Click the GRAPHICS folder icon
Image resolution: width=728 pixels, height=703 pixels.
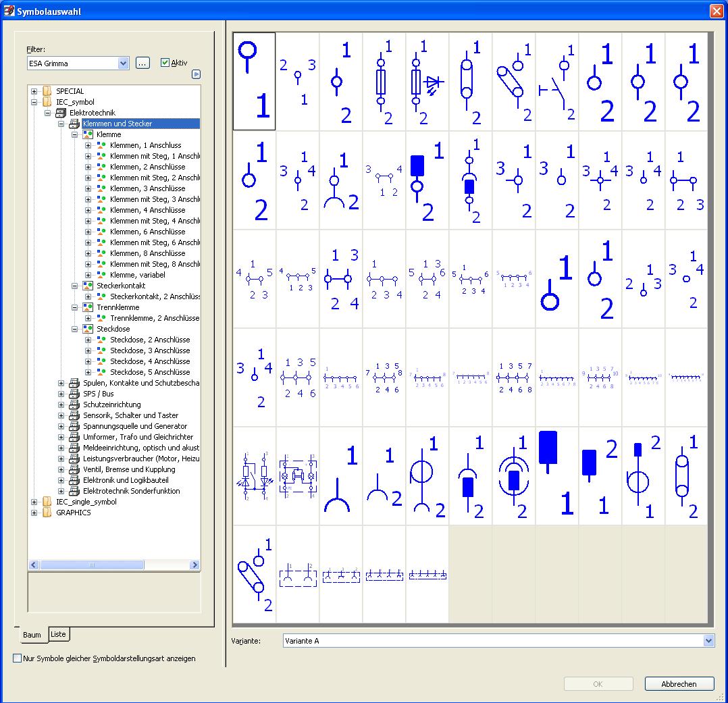click(x=47, y=513)
